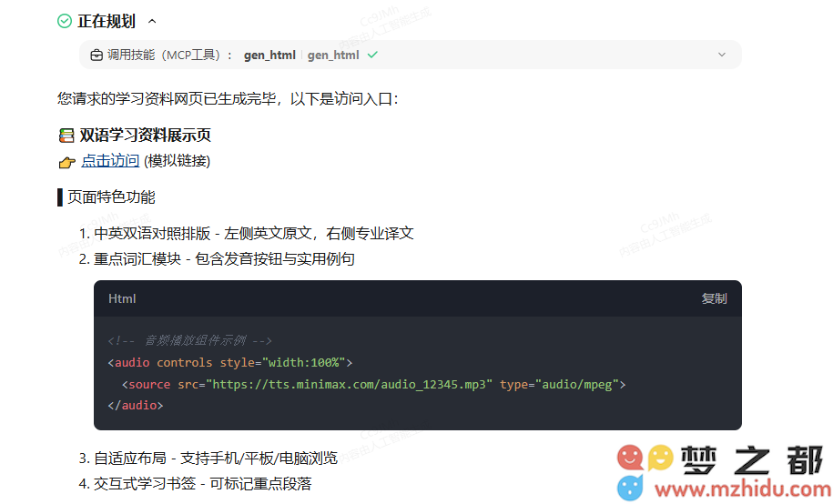Click the audio controls code line
Screen dimensions: 833x504
pyautogui.click(x=230, y=363)
